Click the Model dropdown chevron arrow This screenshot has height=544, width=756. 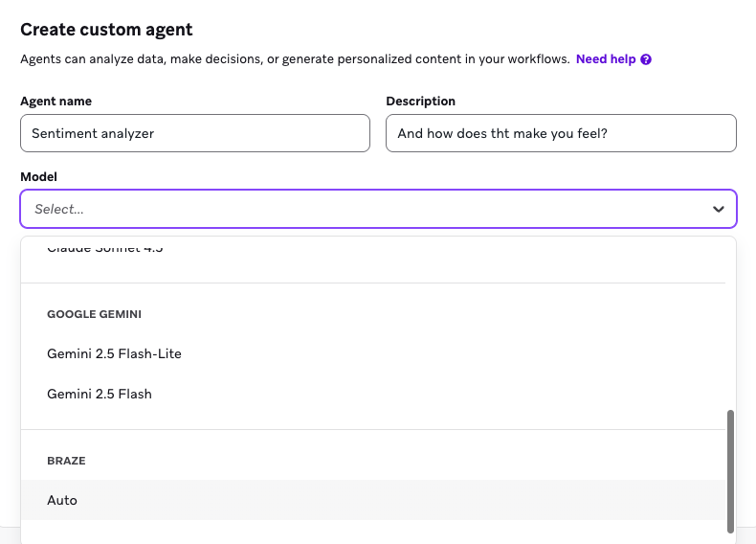click(718, 209)
